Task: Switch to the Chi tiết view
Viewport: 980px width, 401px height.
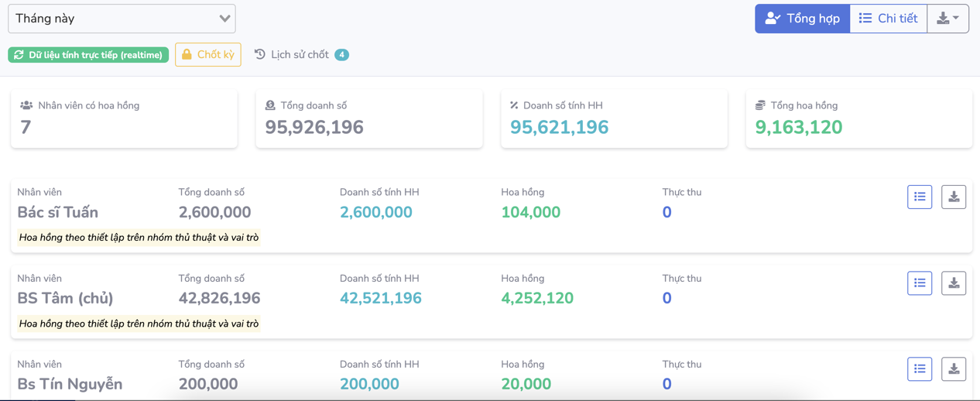Action: click(888, 19)
